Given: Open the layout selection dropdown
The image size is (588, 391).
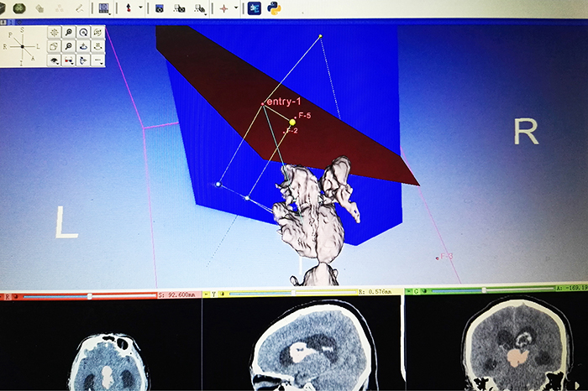Looking at the screenshot, I should point(105,8).
